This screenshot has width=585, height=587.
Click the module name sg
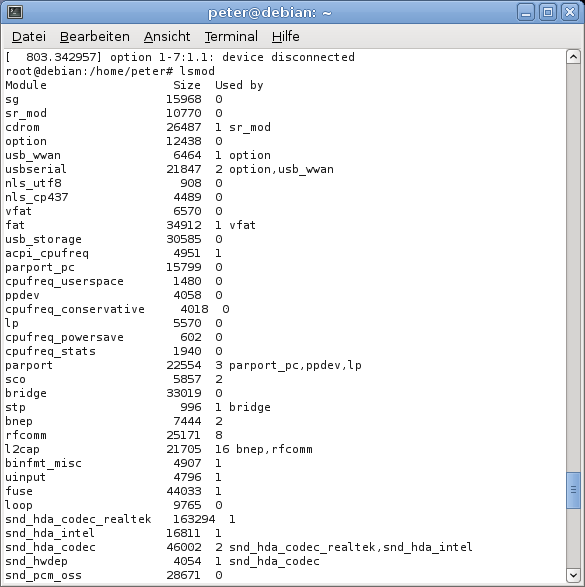click(x=12, y=100)
